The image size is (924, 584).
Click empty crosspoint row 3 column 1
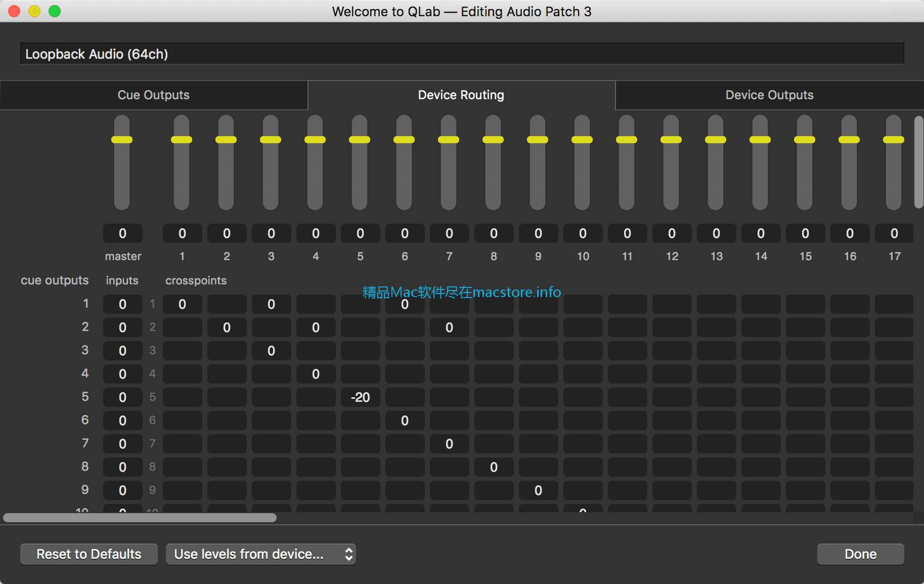click(182, 351)
